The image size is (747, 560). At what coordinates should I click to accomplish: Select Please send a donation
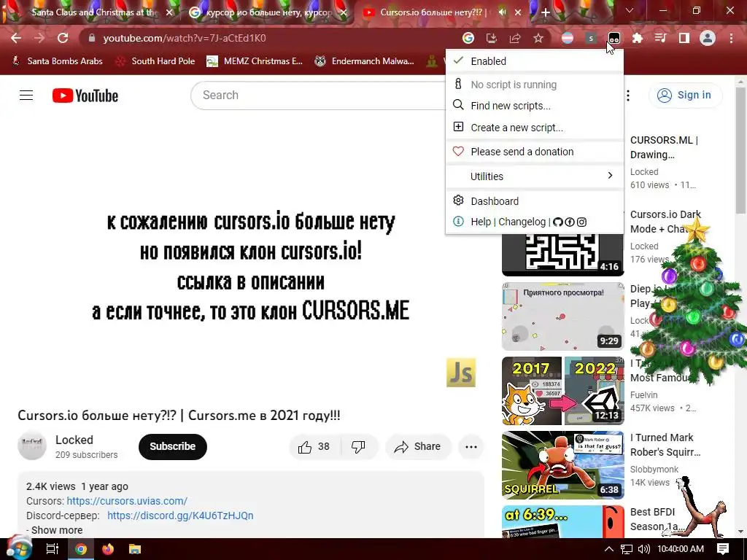coord(535,152)
